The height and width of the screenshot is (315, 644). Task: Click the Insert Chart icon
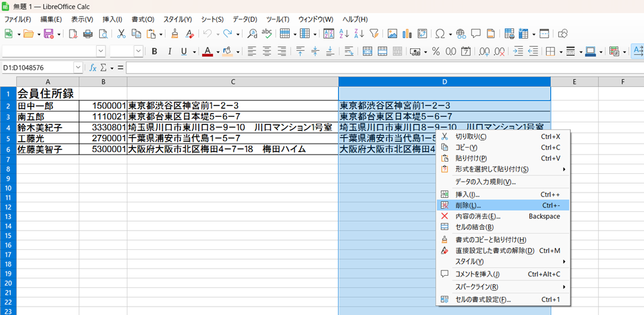(407, 33)
